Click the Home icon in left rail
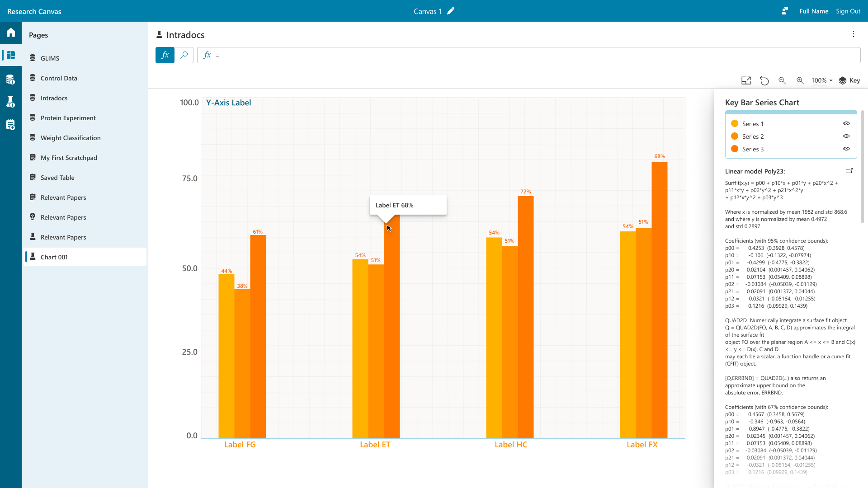The image size is (868, 488). click(x=11, y=33)
